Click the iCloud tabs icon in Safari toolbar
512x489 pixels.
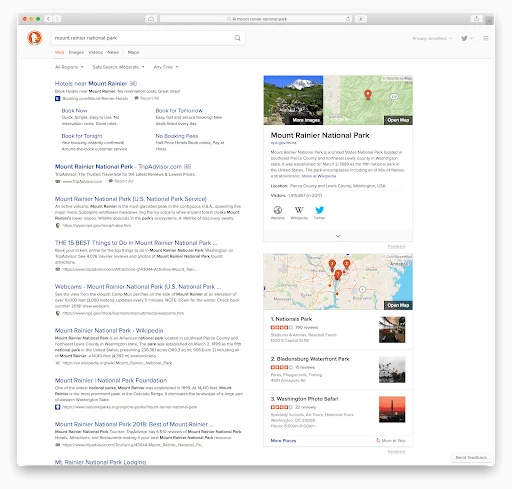(151, 19)
